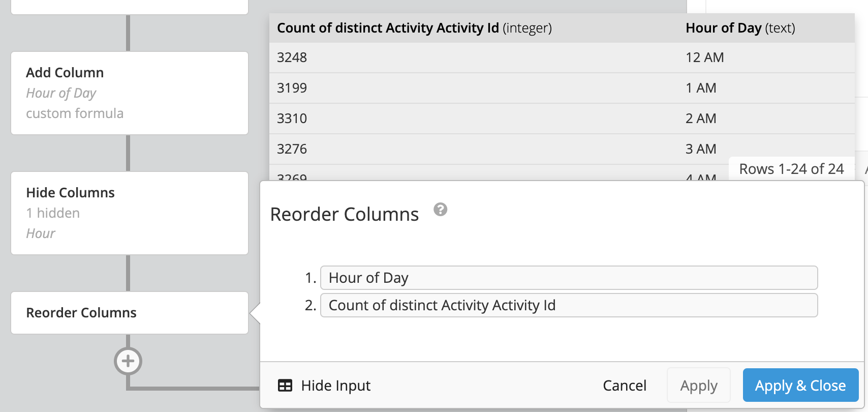Click the custom formula text in Add Column
This screenshot has width=868, height=412.
pos(75,113)
